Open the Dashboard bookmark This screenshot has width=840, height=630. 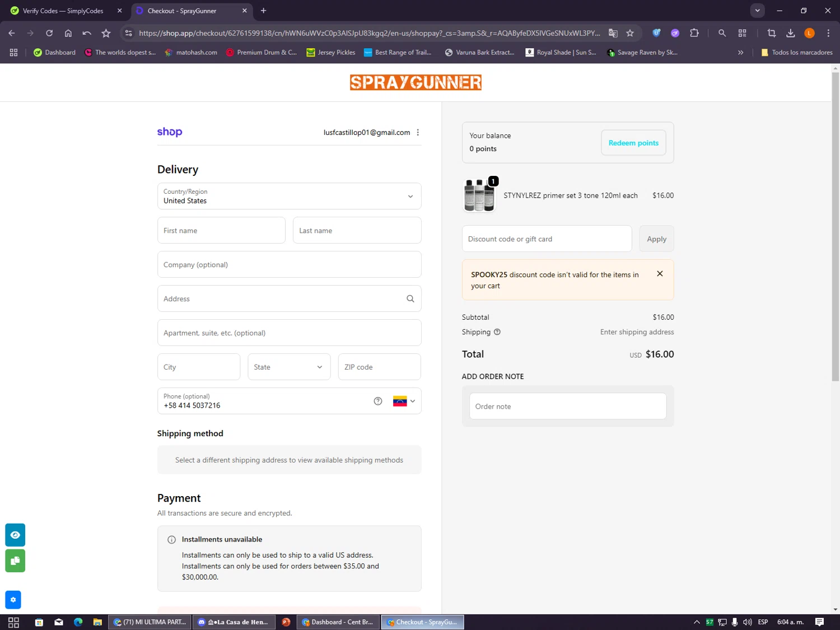tap(54, 52)
